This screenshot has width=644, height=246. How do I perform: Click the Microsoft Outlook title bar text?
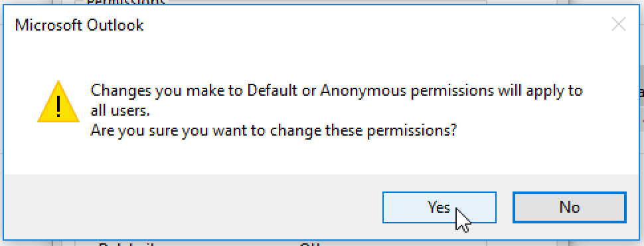click(x=79, y=25)
